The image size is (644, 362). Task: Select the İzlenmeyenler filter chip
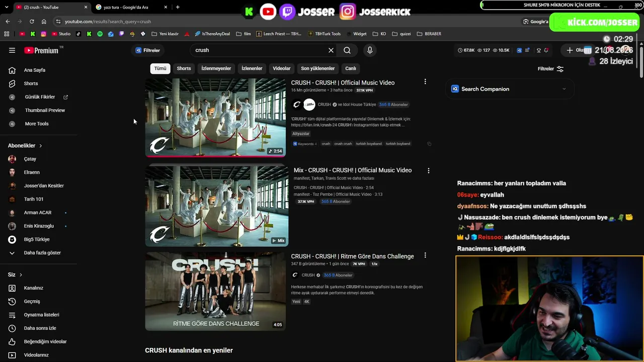pyautogui.click(x=216, y=68)
